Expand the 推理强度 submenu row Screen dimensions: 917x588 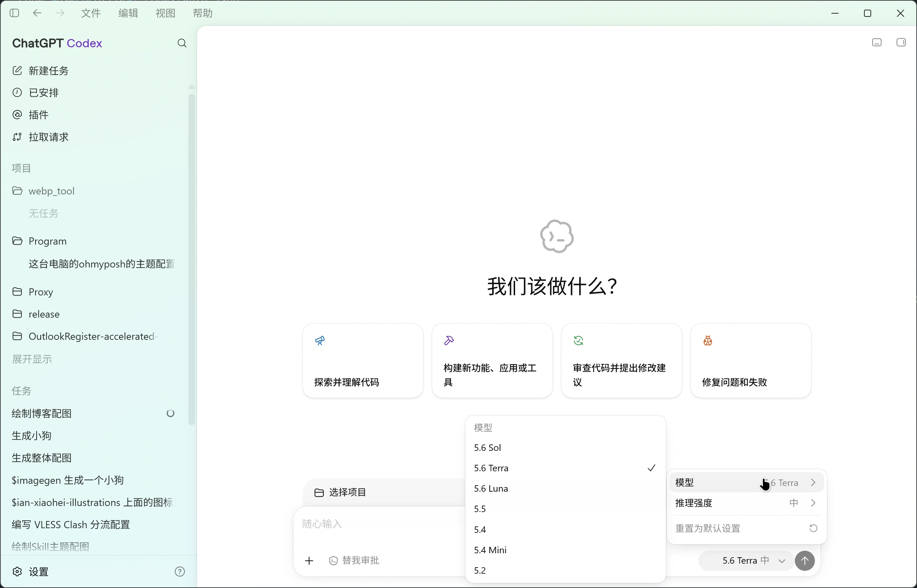(746, 503)
